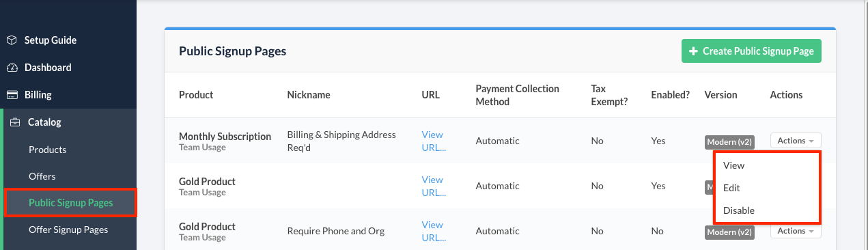The image size is (868, 250).
Task: Open the Billing section
Action: click(38, 95)
